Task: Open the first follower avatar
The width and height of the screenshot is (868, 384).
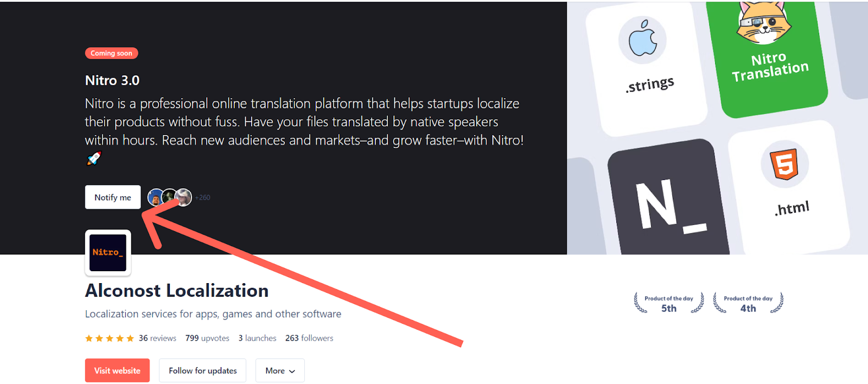Action: click(156, 197)
